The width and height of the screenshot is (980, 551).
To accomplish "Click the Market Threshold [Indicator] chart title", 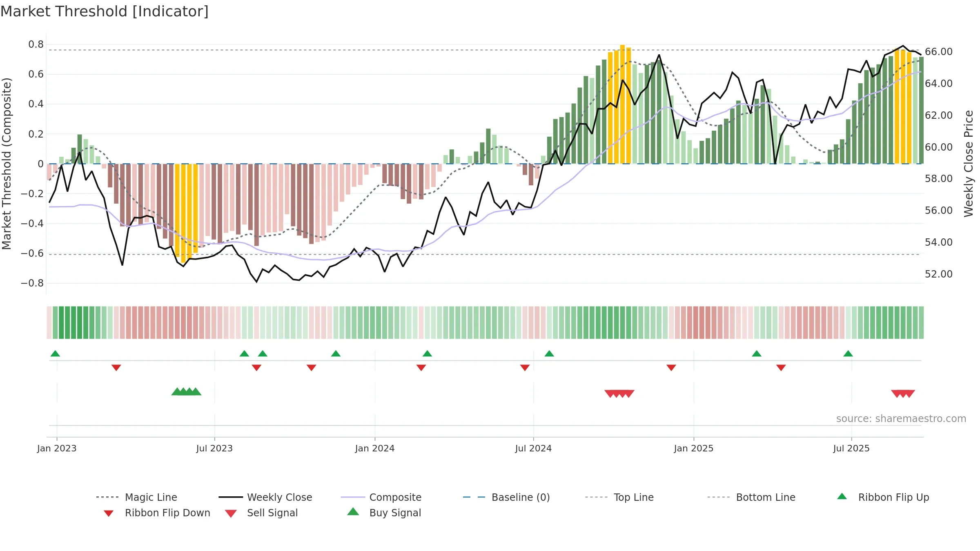I will tap(105, 11).
